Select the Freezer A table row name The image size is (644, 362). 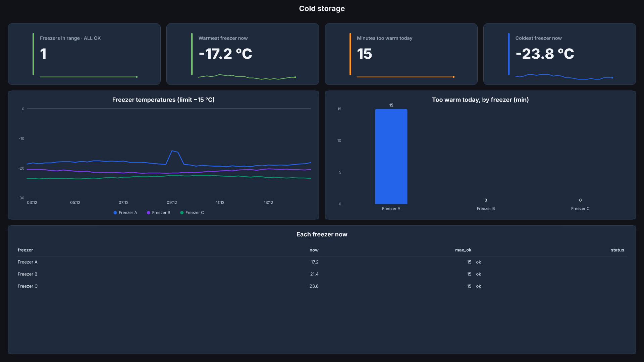point(28,262)
